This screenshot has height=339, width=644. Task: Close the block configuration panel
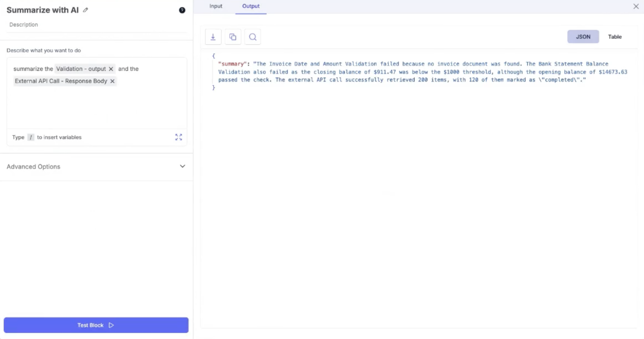coord(636,6)
